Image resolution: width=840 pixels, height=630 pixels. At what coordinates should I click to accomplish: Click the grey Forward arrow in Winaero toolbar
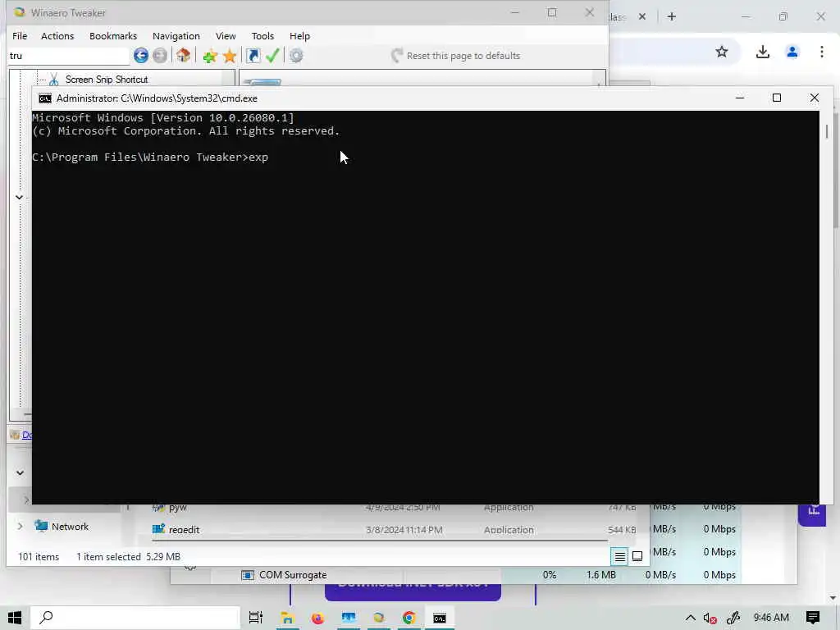pos(160,55)
